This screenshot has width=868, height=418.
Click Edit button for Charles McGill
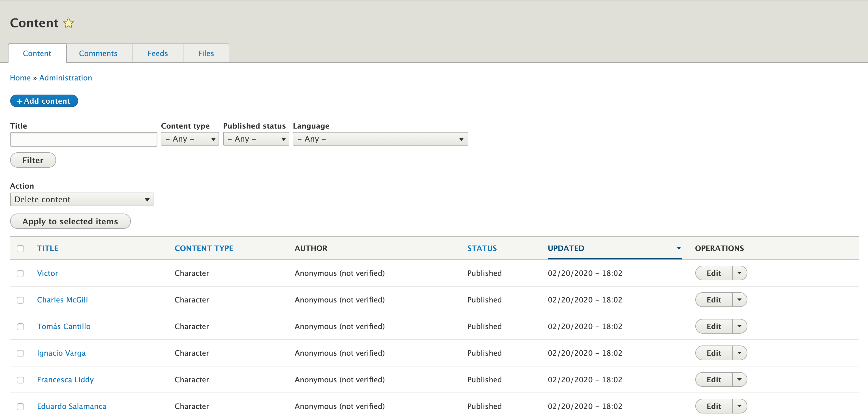714,300
